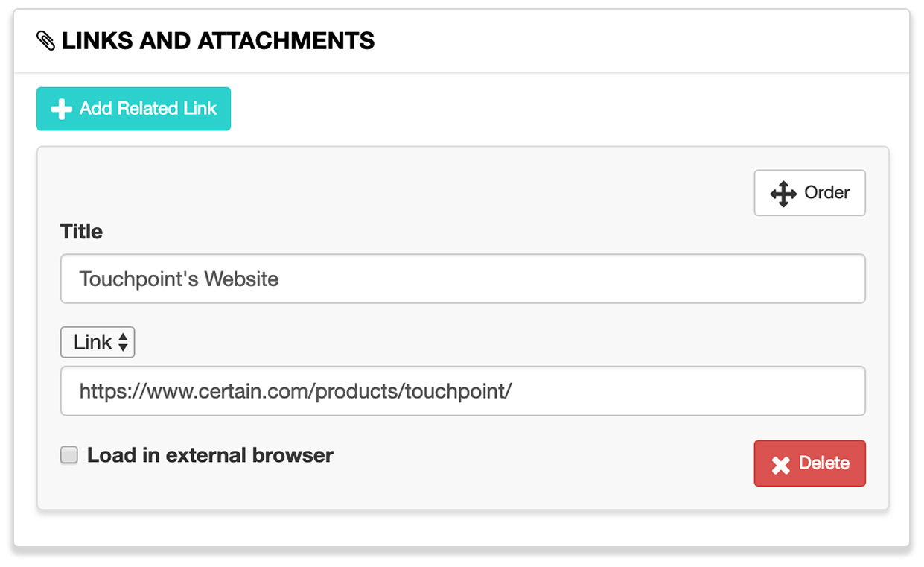Click the "Load in external browser" label text
The width and height of the screenshot is (924, 567).
pos(210,455)
